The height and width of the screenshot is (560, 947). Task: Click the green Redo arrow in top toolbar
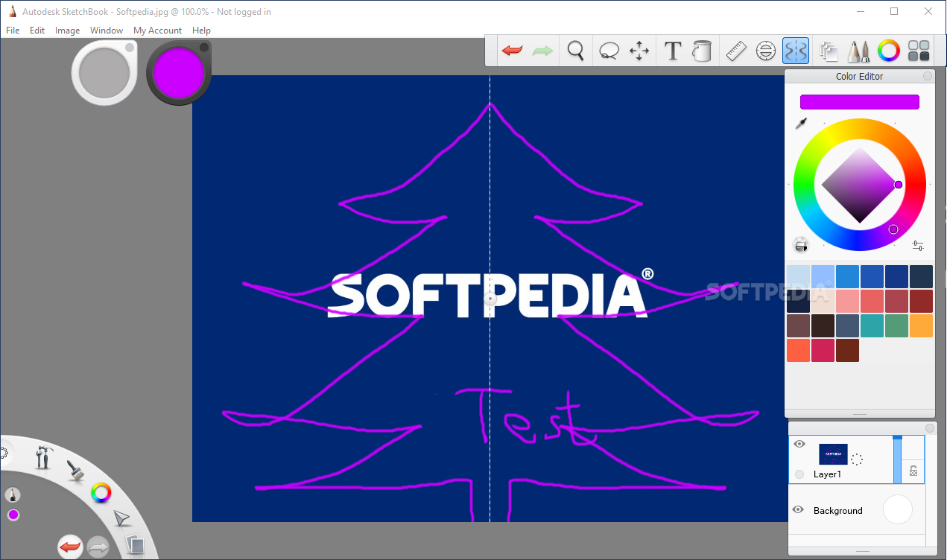point(542,51)
